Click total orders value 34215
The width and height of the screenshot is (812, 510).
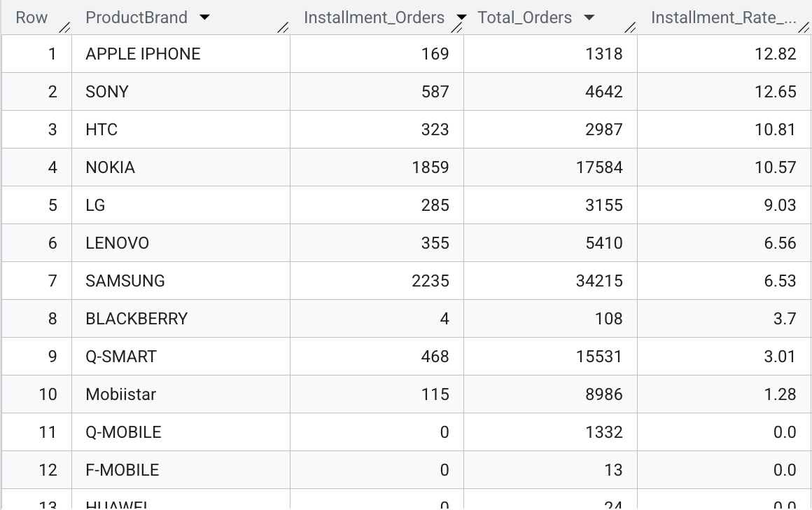pos(599,281)
